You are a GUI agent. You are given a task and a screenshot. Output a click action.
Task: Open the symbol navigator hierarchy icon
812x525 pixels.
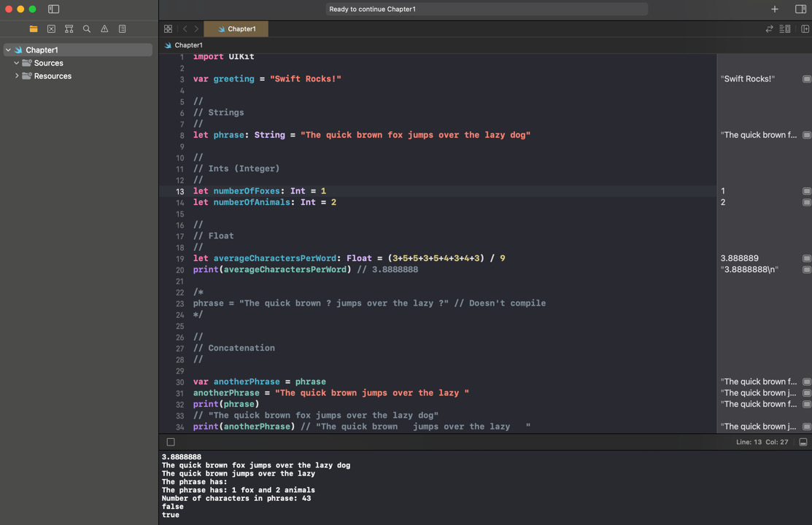point(69,29)
